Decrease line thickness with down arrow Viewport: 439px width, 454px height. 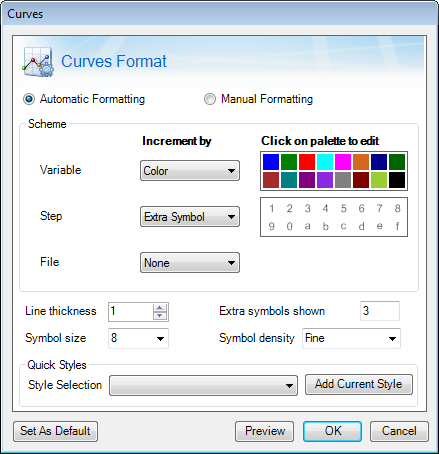160,316
